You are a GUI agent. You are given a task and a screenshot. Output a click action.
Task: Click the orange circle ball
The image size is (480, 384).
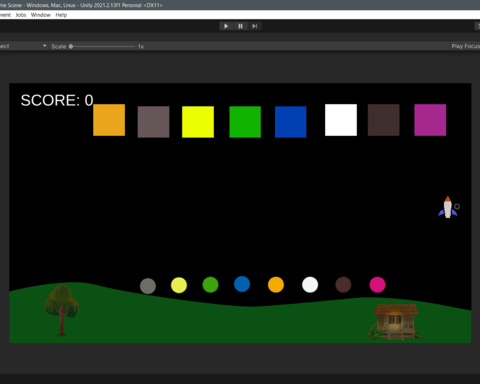(x=276, y=285)
